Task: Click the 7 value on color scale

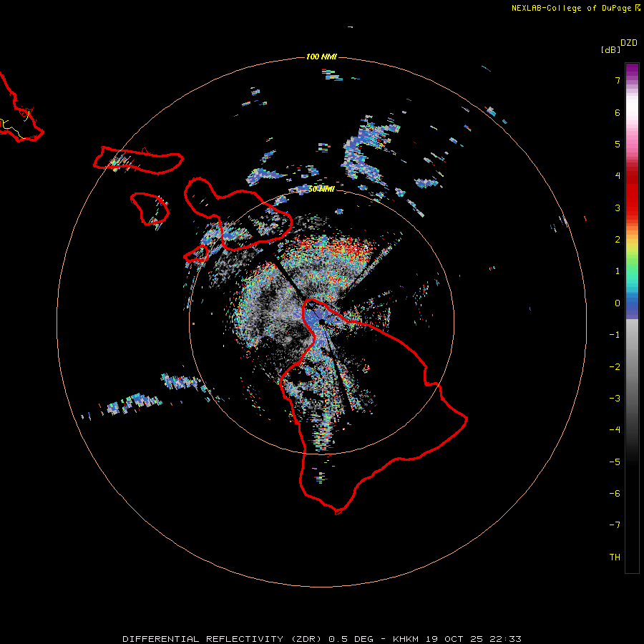Action: tap(618, 80)
